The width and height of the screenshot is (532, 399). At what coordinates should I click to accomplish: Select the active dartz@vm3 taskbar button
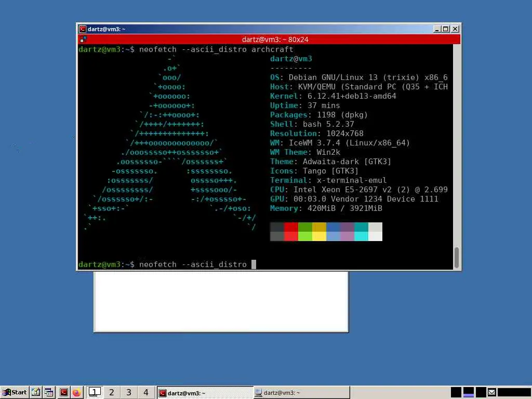point(205,393)
